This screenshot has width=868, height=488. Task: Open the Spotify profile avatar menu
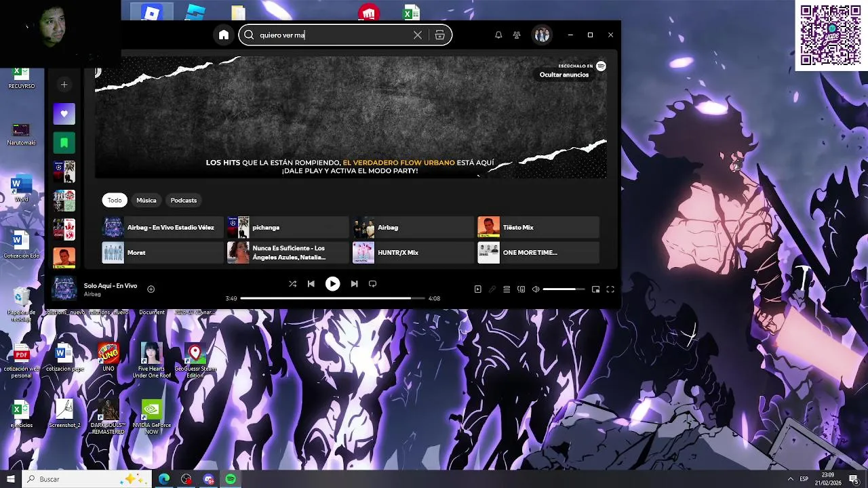tap(542, 35)
